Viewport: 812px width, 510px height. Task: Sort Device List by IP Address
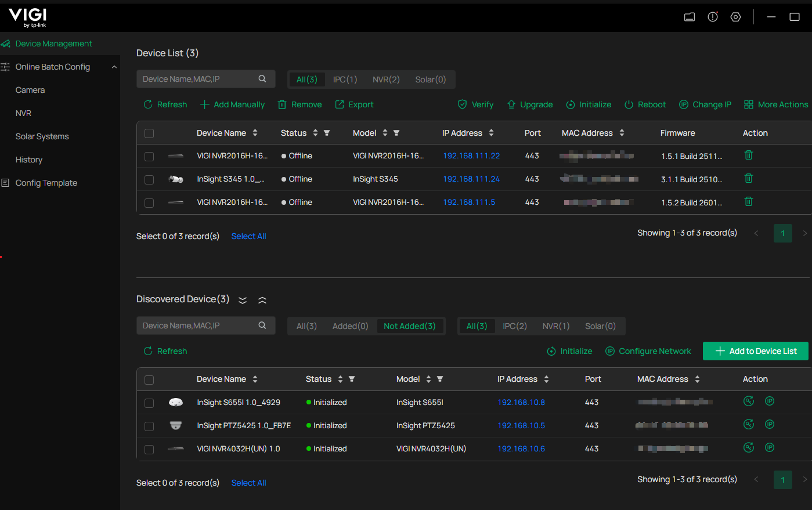[x=491, y=133]
